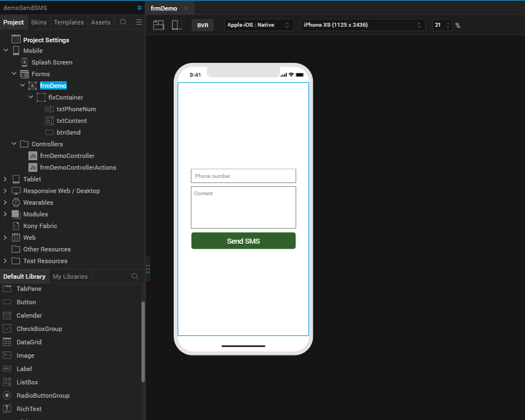Viewport: 525px width, 420px height.
Task: Open the Project panel hamburger menu
Action: [x=139, y=22]
